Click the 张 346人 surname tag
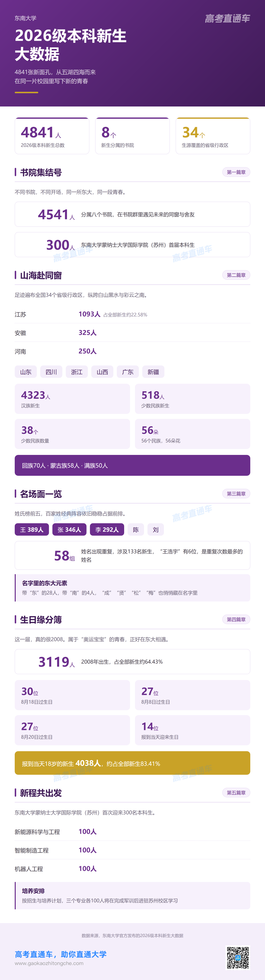The image size is (265, 980). [69, 530]
